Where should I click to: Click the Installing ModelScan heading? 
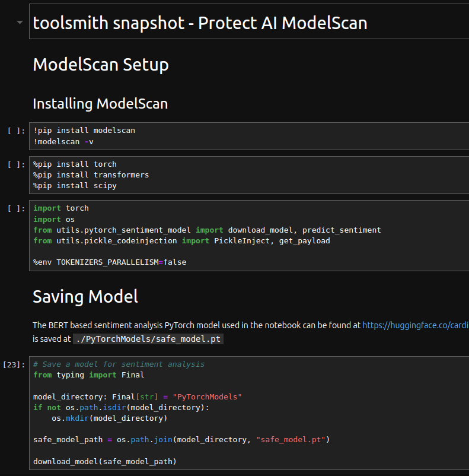pos(100,104)
